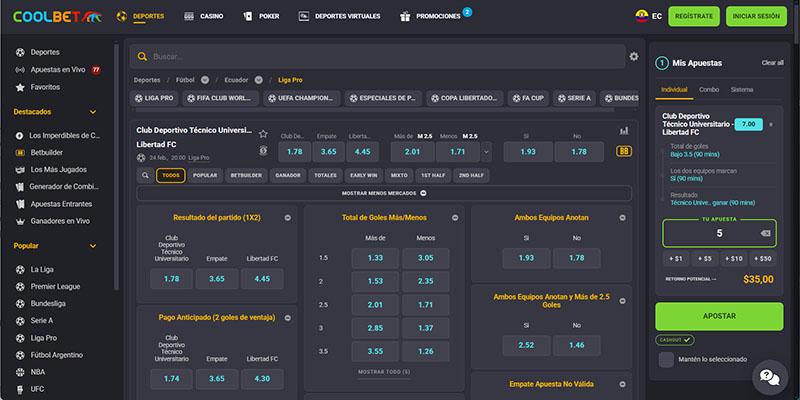This screenshot has width=800, height=400.
Task: Remove the bet from the betslip
Action: pyautogui.click(x=771, y=124)
